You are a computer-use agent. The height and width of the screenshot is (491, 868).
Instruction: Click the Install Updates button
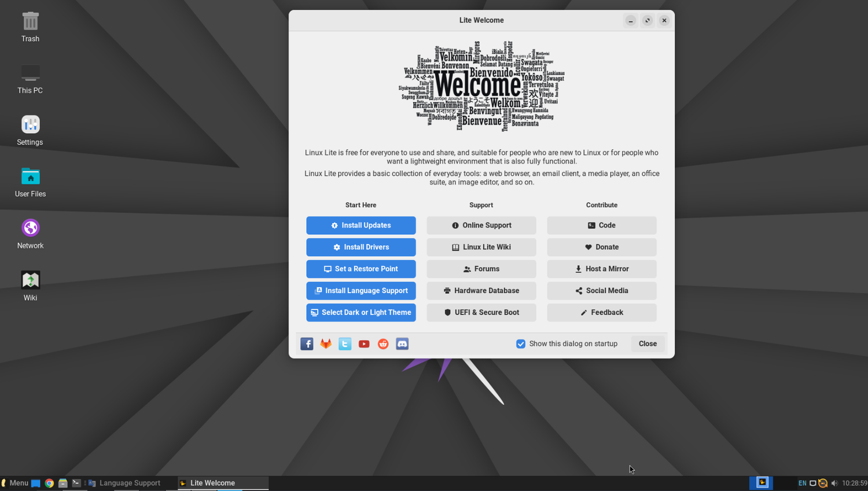tap(361, 225)
